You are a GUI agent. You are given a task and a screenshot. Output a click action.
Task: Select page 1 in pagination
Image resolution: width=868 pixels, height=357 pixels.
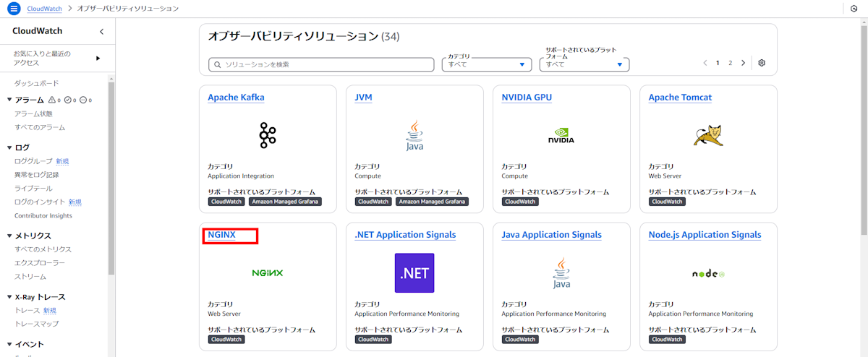[718, 63]
